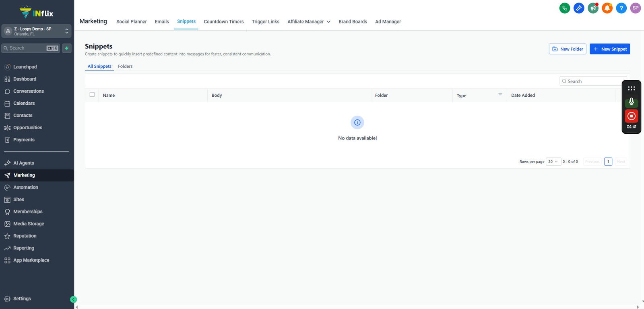Click the green phone dialer icon
Image resolution: width=644 pixels, height=309 pixels.
tap(565, 8)
